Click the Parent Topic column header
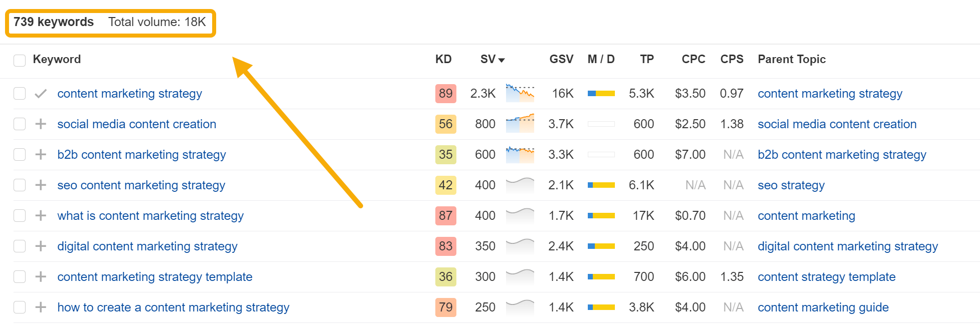Viewport: 980px width, 324px height. tap(791, 60)
